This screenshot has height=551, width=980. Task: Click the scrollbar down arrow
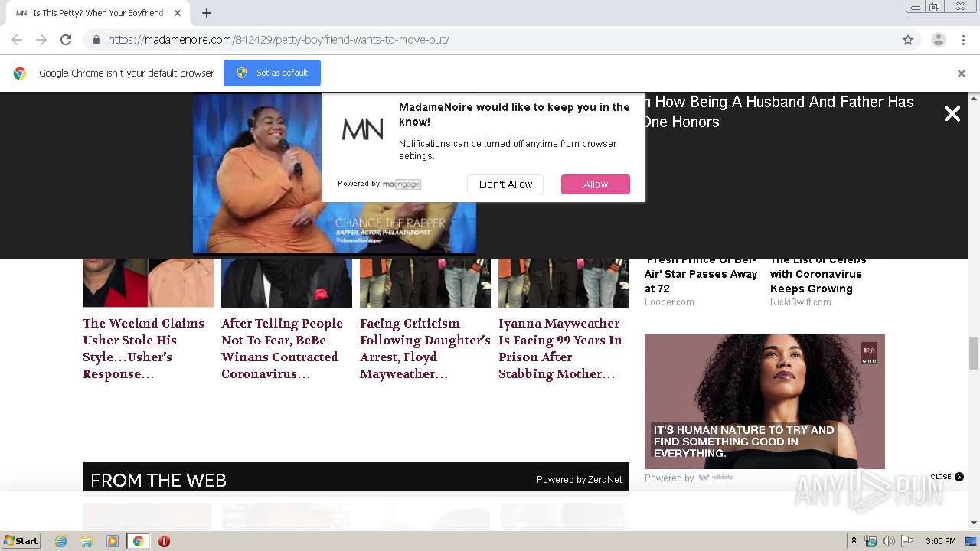click(974, 523)
